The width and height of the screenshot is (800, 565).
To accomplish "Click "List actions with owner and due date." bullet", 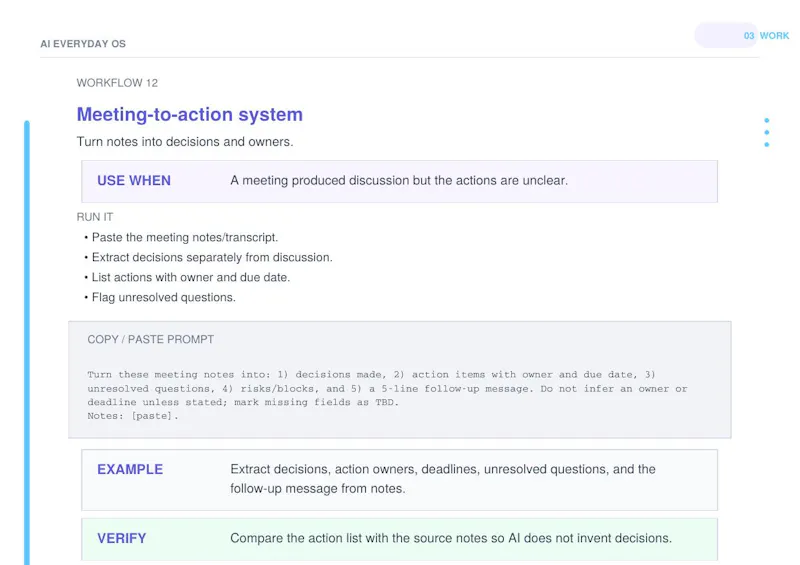I will [x=190, y=277].
